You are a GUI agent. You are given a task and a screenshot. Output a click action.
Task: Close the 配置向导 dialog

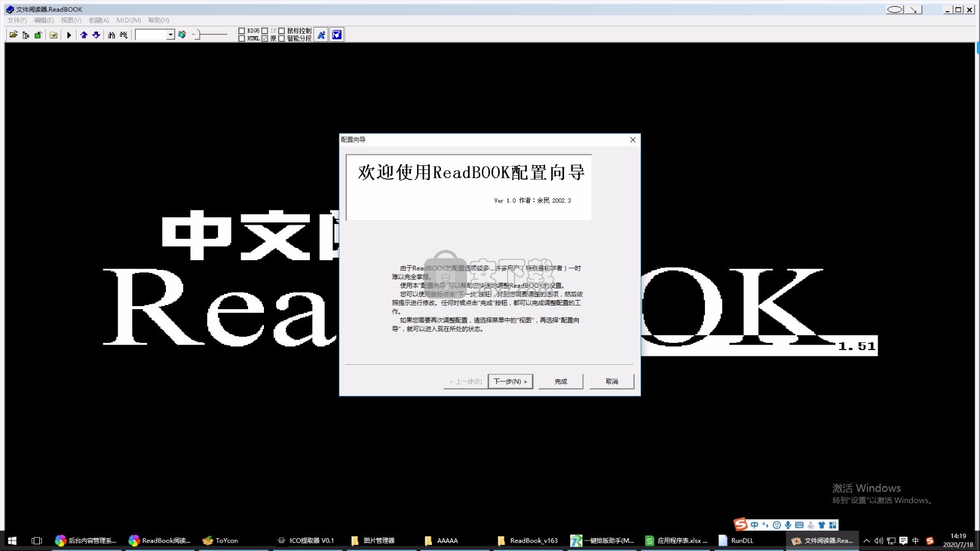click(x=633, y=140)
